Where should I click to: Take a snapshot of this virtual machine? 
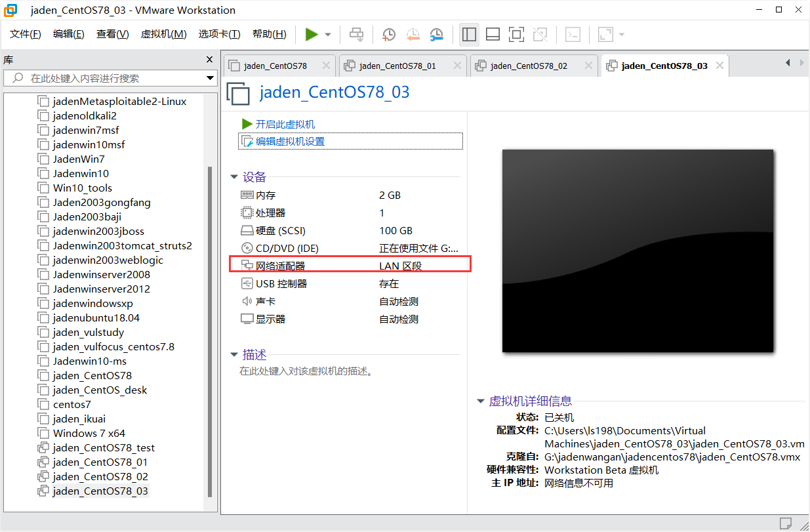click(388, 34)
